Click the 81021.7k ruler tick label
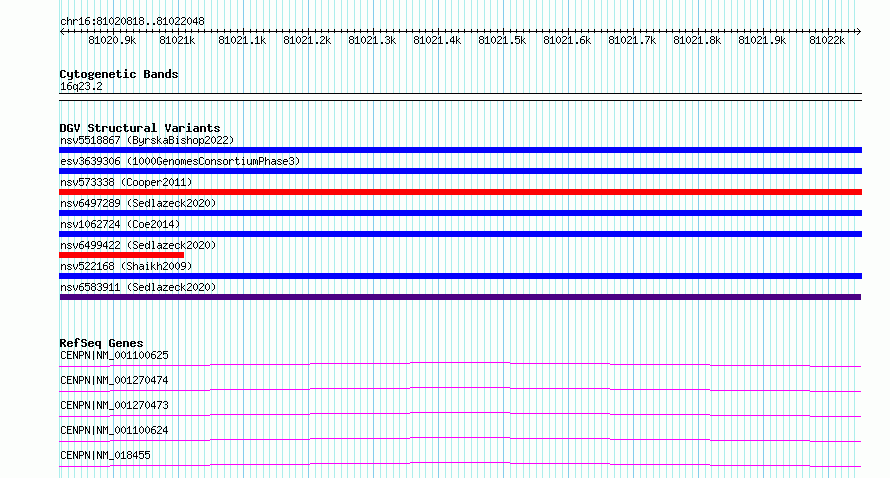The width and height of the screenshot is (890, 478). (x=632, y=40)
